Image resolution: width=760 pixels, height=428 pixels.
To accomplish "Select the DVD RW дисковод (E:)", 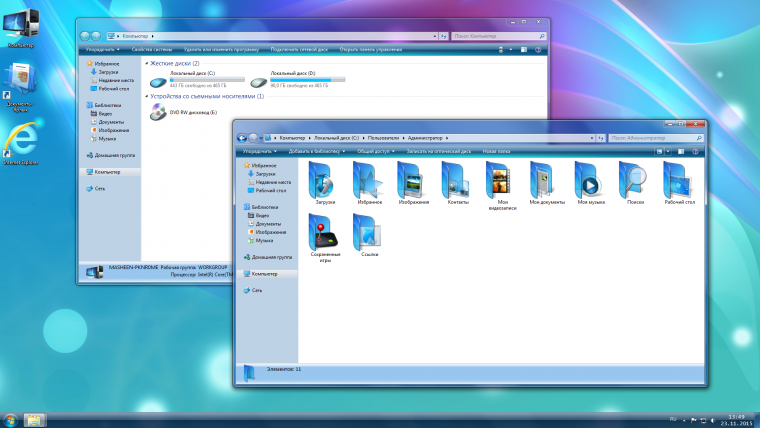I will pyautogui.click(x=158, y=113).
